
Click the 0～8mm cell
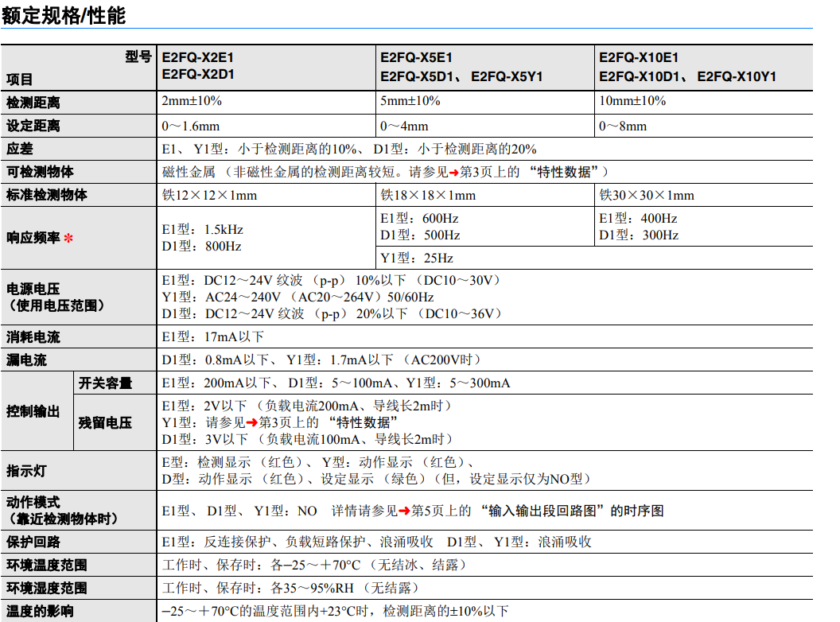[x=623, y=126]
